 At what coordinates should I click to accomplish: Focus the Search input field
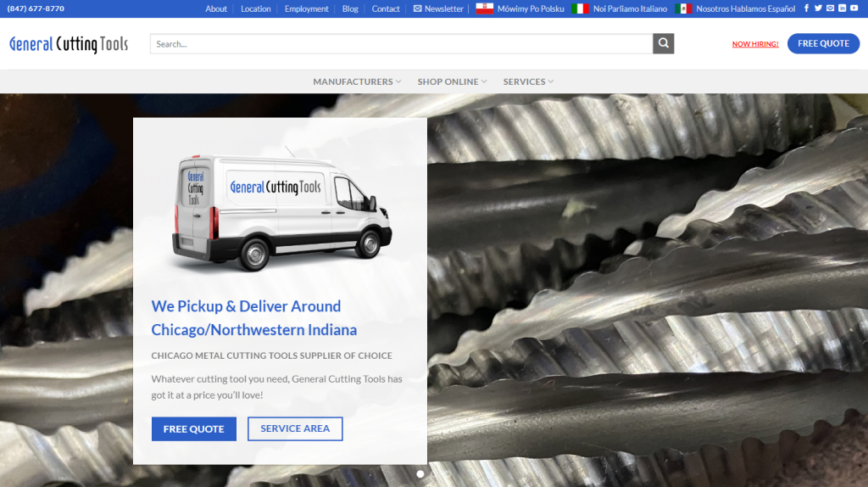tap(401, 44)
